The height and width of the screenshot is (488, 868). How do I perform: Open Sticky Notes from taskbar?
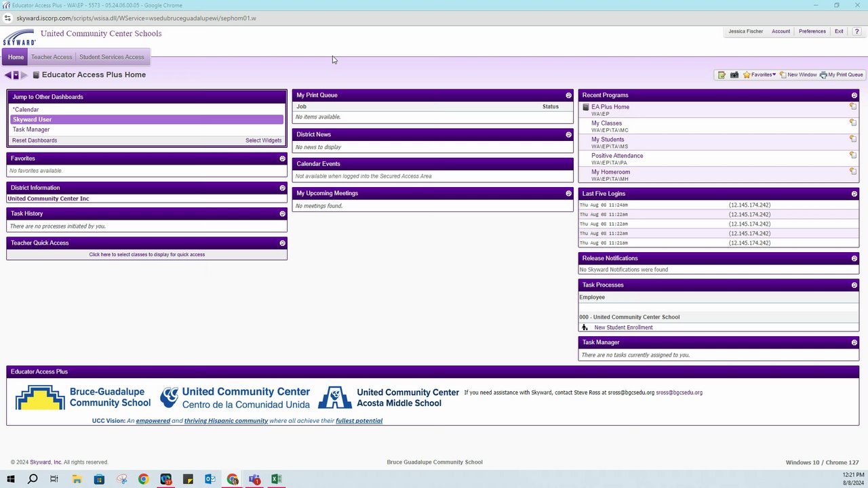(x=188, y=479)
